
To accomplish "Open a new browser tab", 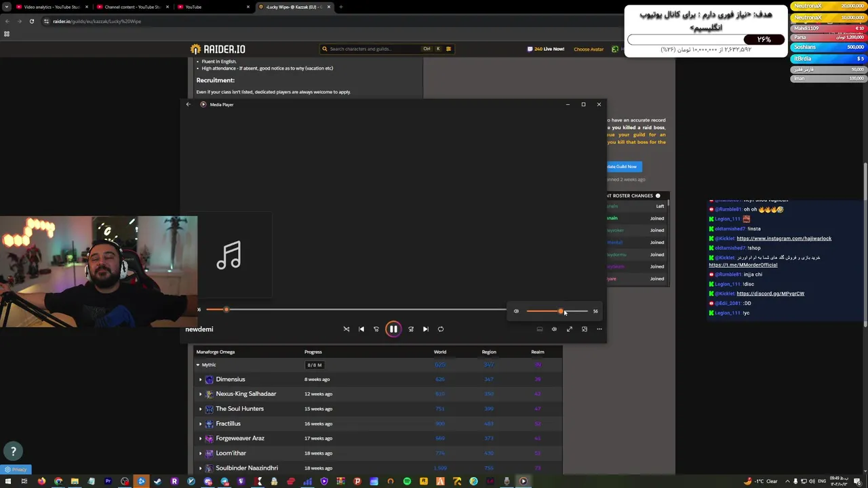I will coord(340,7).
